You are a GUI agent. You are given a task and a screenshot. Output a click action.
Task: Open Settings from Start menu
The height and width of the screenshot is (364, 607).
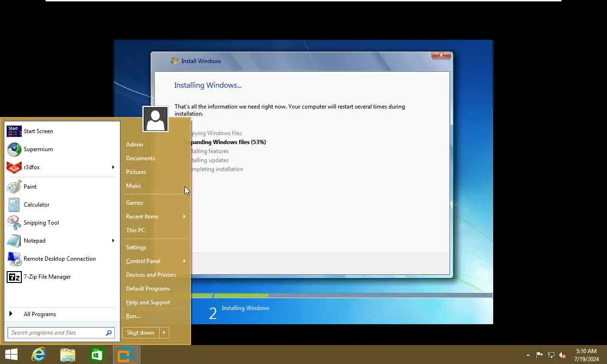pos(136,247)
